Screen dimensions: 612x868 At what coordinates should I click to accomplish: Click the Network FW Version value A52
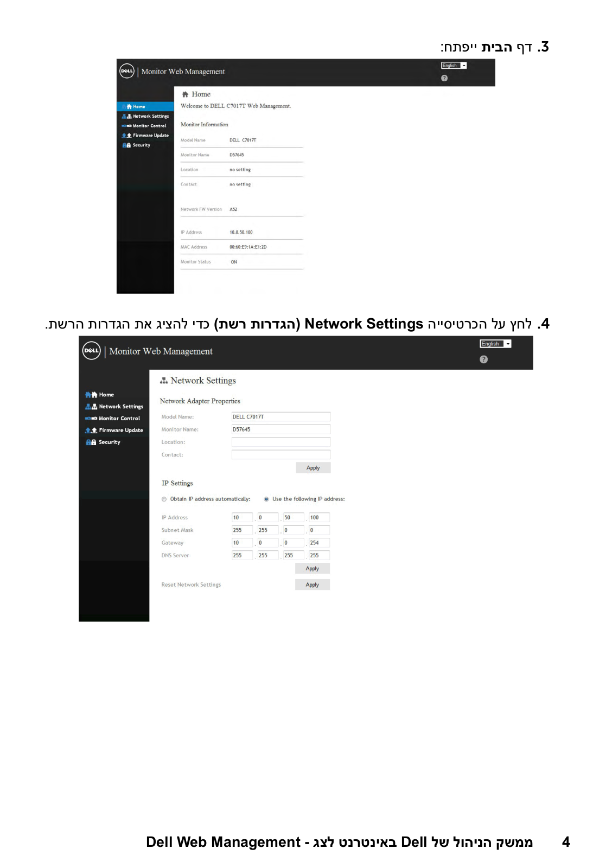point(233,209)
